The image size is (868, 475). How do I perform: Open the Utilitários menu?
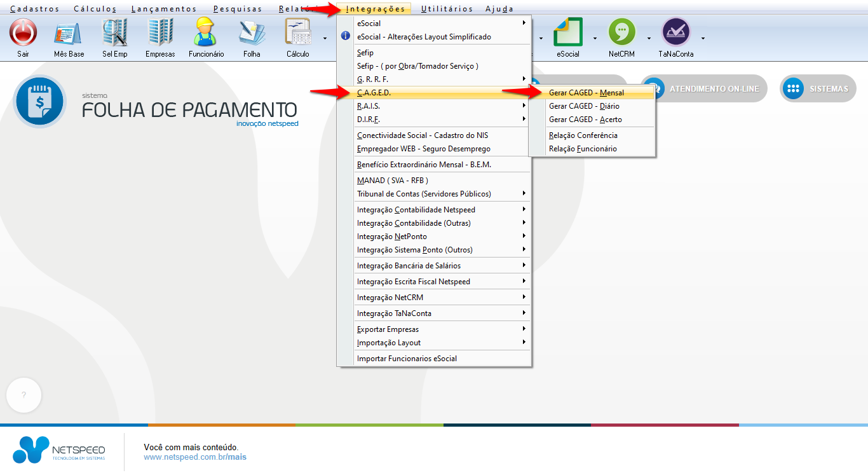(447, 9)
